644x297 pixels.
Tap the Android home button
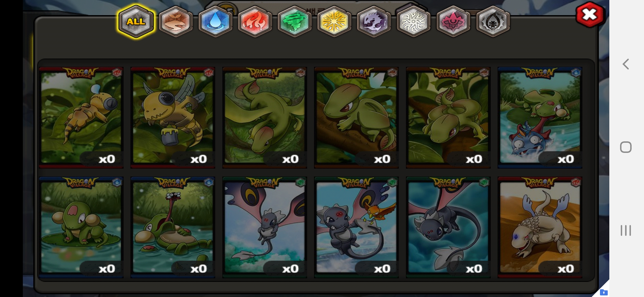click(x=626, y=147)
